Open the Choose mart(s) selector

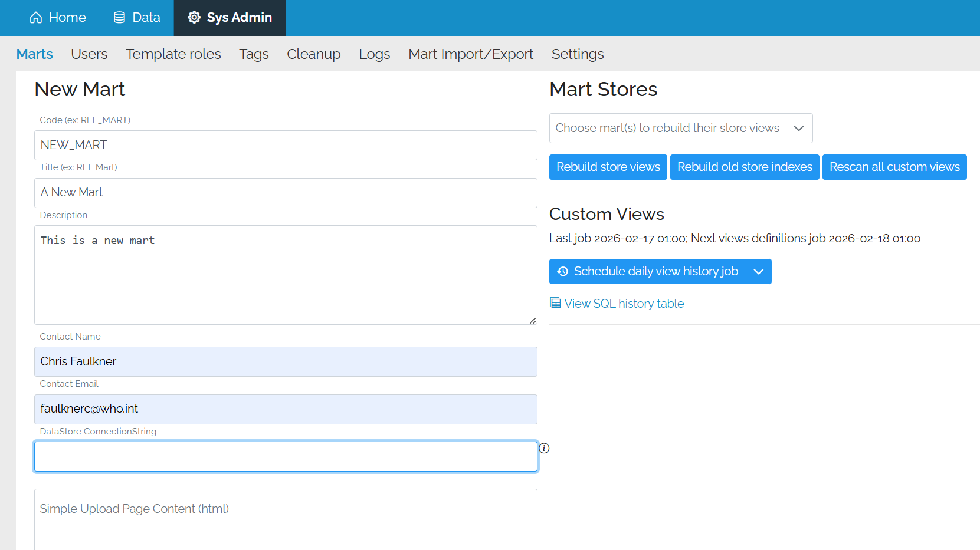coord(681,128)
